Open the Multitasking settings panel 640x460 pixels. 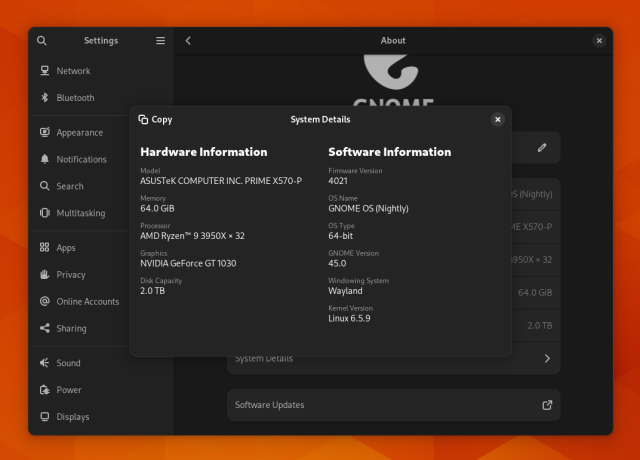pos(80,213)
